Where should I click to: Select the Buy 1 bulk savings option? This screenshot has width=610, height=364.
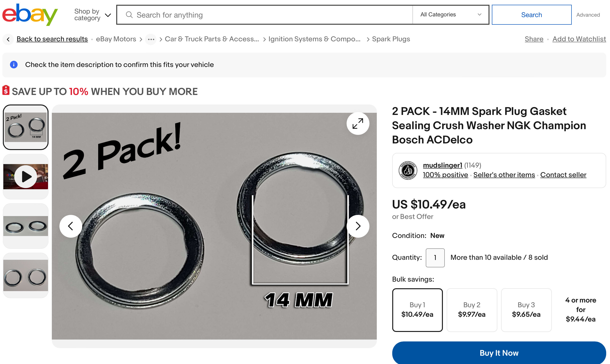click(x=417, y=310)
